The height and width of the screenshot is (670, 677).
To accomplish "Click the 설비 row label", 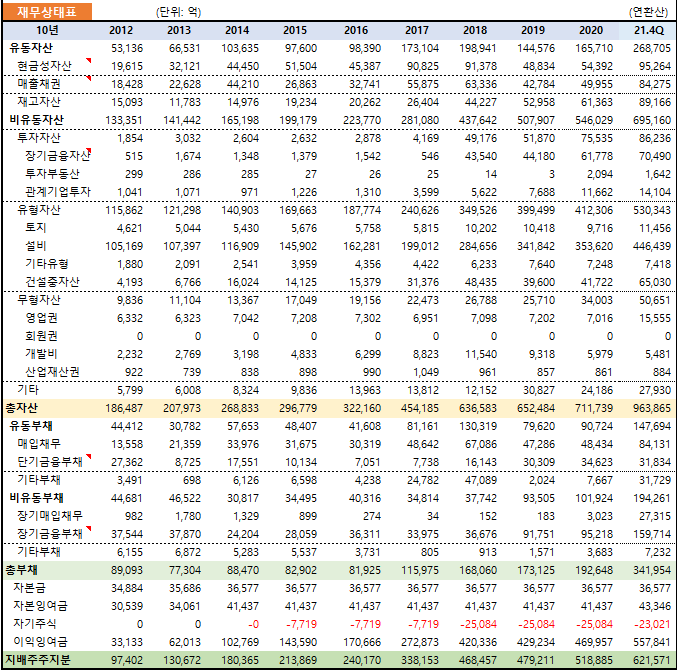I will [35, 246].
